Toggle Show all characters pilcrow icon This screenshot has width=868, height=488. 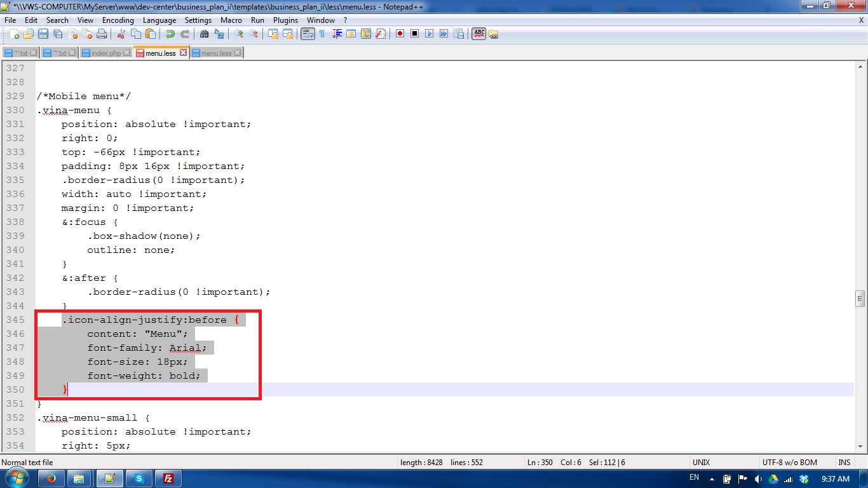point(322,34)
